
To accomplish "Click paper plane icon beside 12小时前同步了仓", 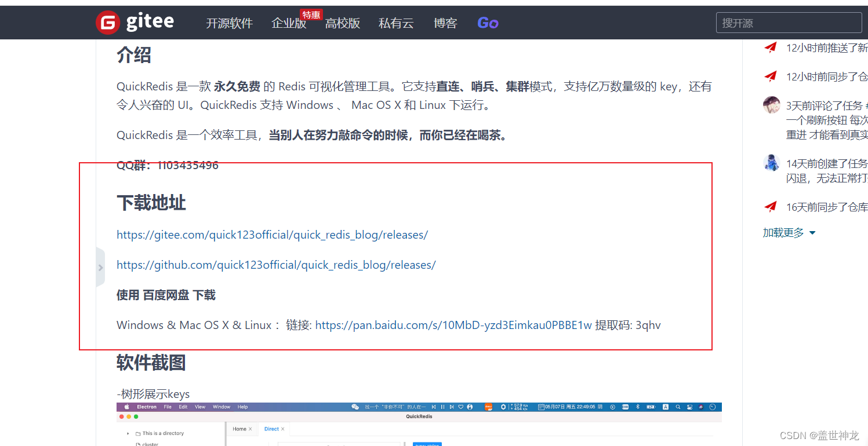I will tap(770, 76).
